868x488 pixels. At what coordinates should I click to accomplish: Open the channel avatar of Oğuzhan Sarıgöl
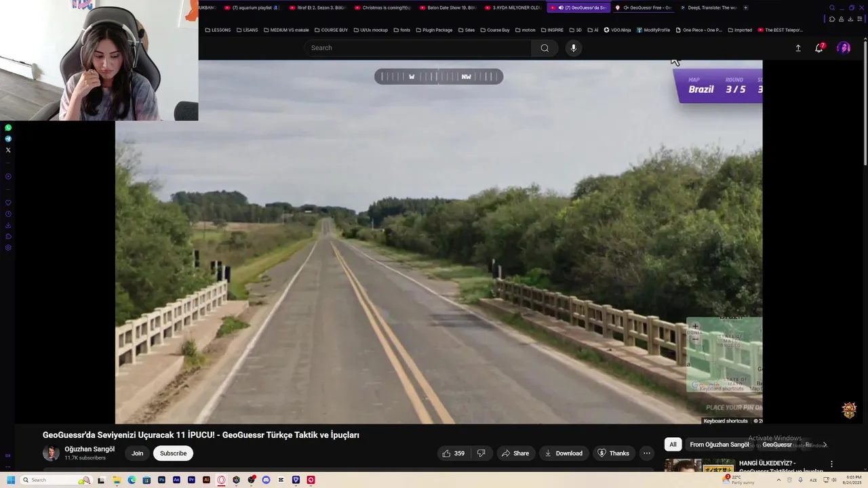[51, 453]
